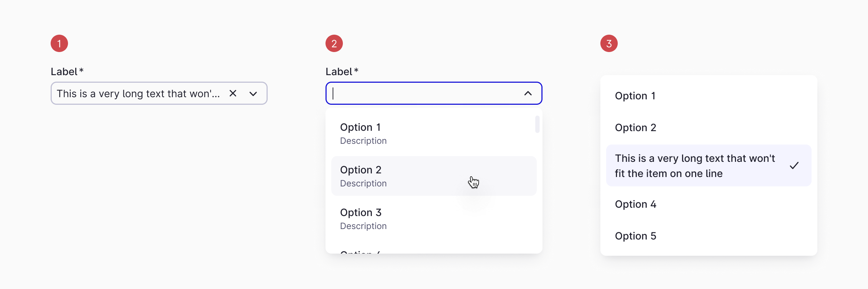Collapse the second select with the up chevron
The height and width of the screenshot is (289, 868).
[x=528, y=93]
